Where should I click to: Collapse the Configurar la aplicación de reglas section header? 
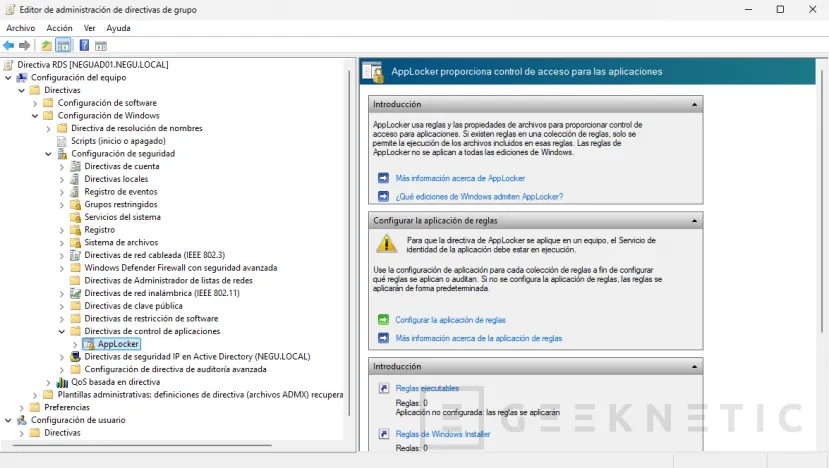pyautogui.click(x=694, y=221)
